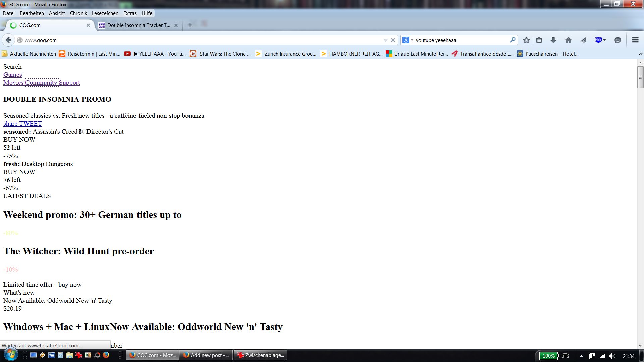Open Urlaub Last Minute Reisen bookmark
The image size is (644, 362).
click(417, 54)
